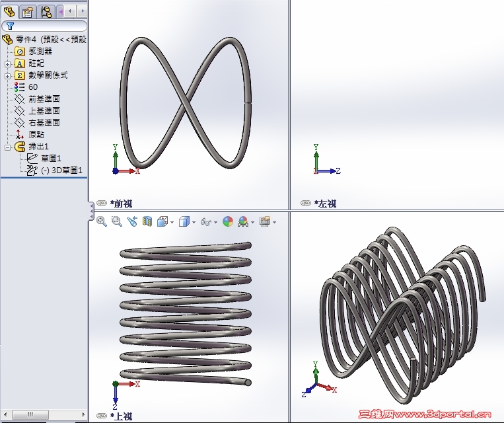Click the figure-eight spring in front view
The height and width of the screenshot is (423, 504).
click(186, 103)
